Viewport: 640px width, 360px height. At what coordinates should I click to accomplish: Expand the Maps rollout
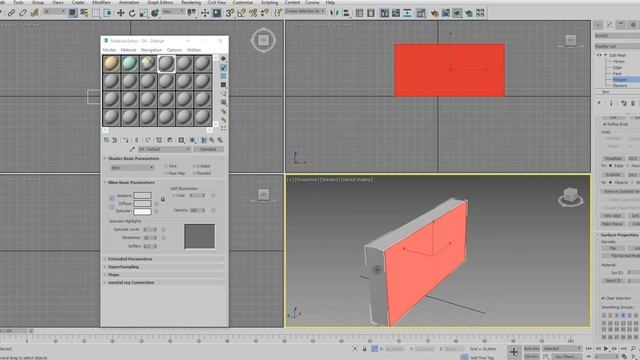113,275
